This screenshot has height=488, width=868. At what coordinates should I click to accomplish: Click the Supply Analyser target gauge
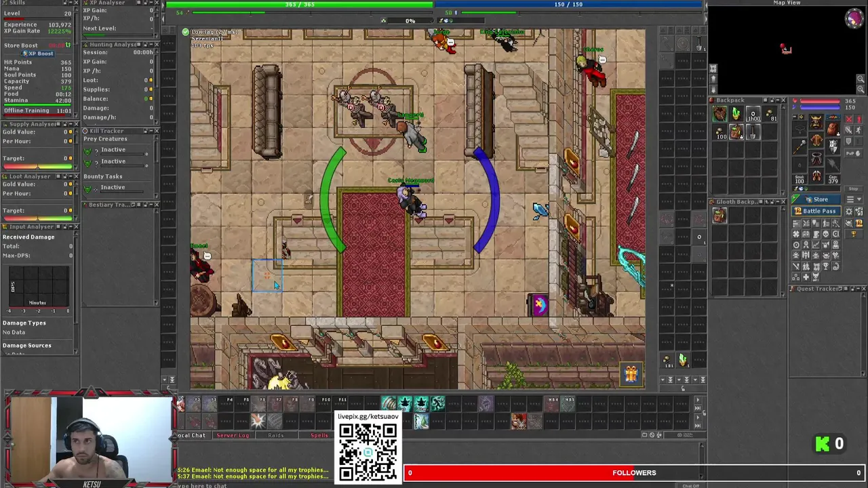[38, 166]
